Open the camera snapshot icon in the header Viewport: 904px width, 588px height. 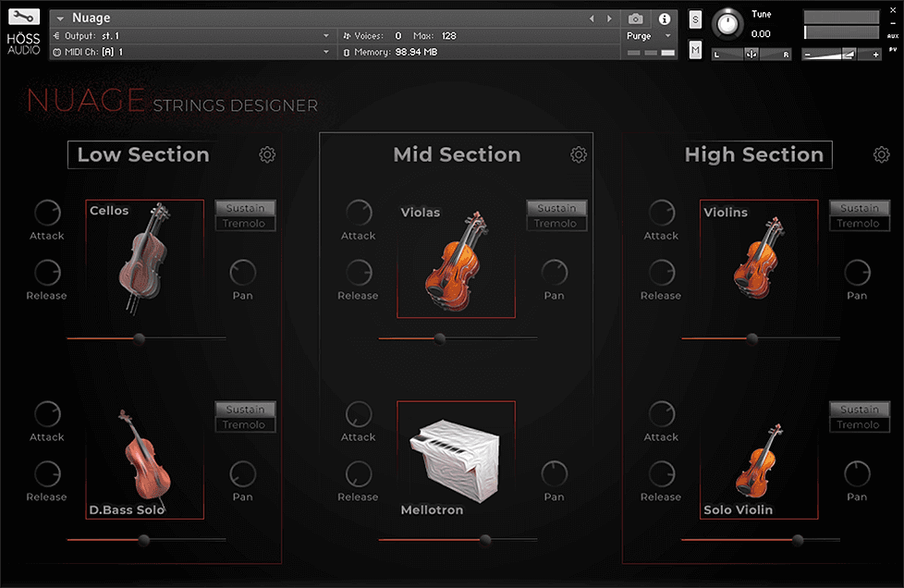pos(635,18)
